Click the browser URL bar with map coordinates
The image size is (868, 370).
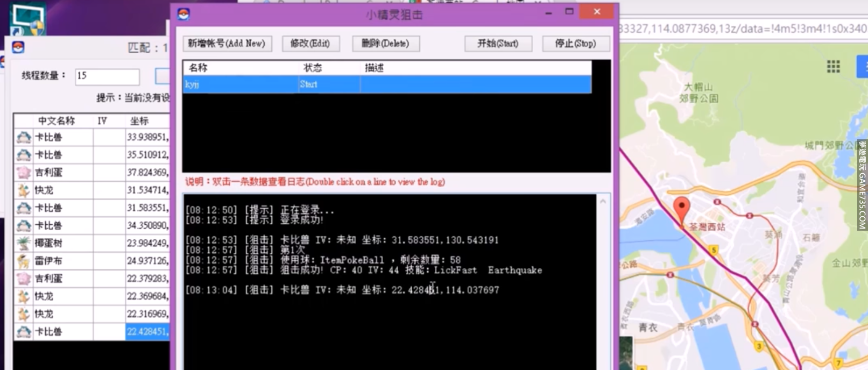(743, 28)
